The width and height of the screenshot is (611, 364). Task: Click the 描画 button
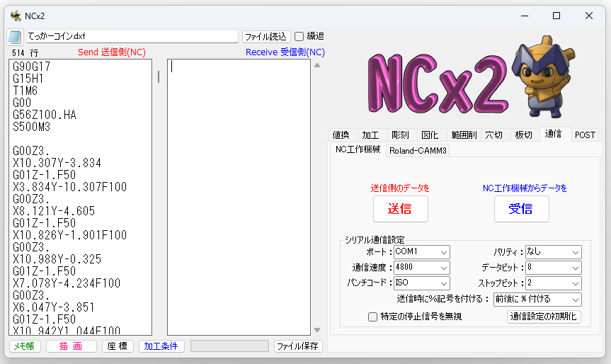click(x=71, y=346)
